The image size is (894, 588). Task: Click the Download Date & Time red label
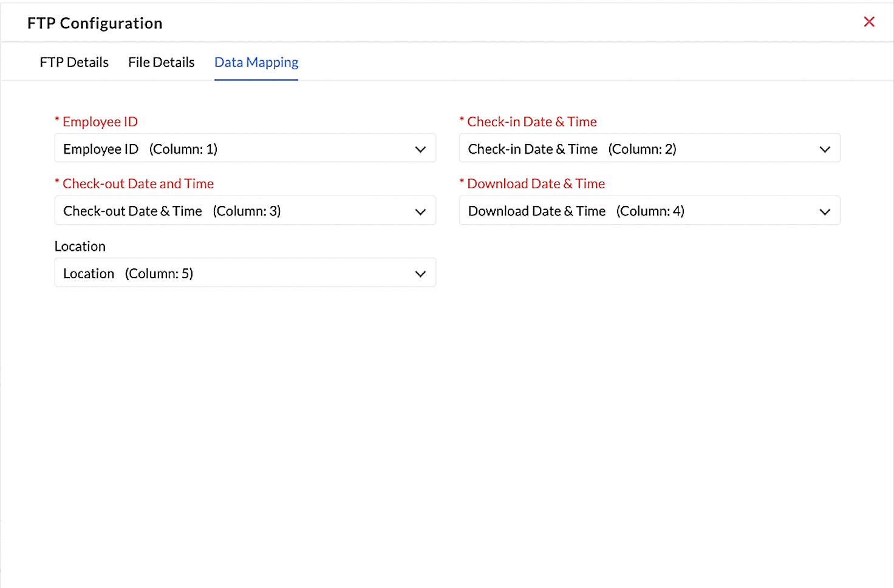(536, 183)
